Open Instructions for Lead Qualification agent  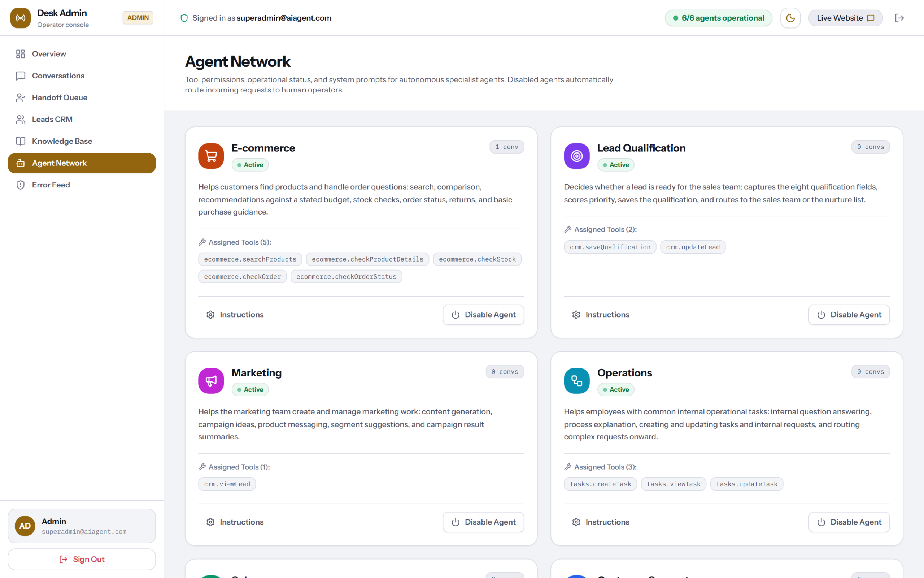click(x=601, y=315)
